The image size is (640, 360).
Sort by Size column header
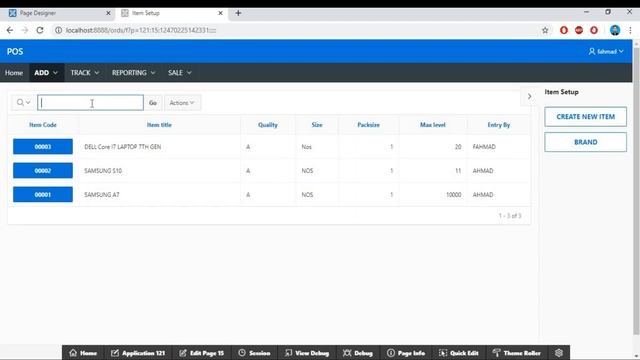coord(317,125)
